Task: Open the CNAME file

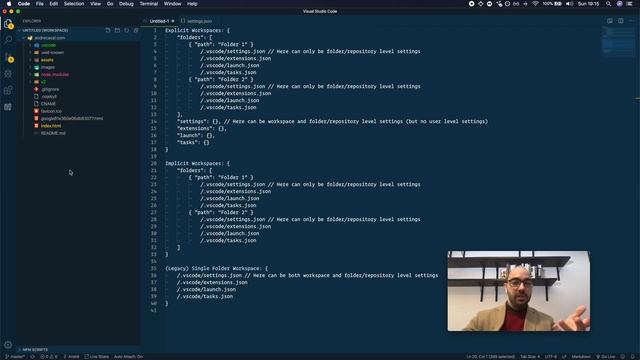Action: point(48,104)
